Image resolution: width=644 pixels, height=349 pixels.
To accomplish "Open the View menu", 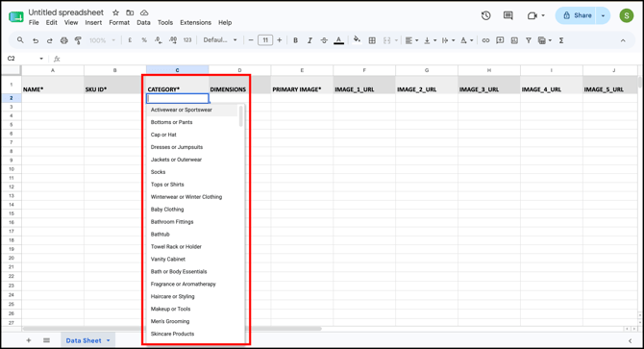I will point(70,22).
